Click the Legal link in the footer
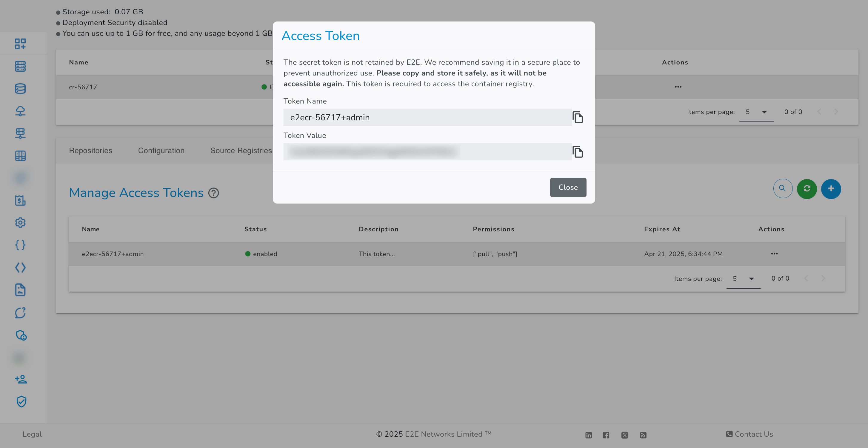 coord(32,434)
